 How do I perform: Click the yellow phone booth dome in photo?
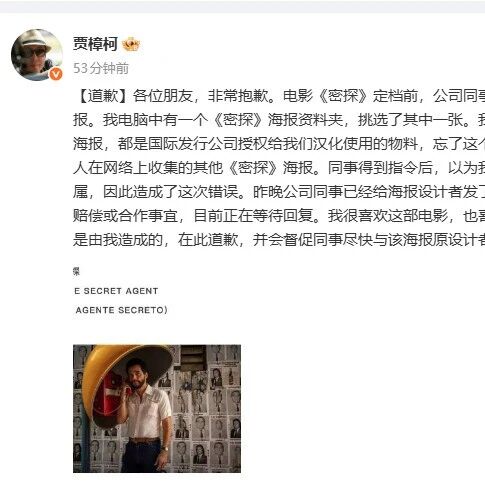coord(125,370)
